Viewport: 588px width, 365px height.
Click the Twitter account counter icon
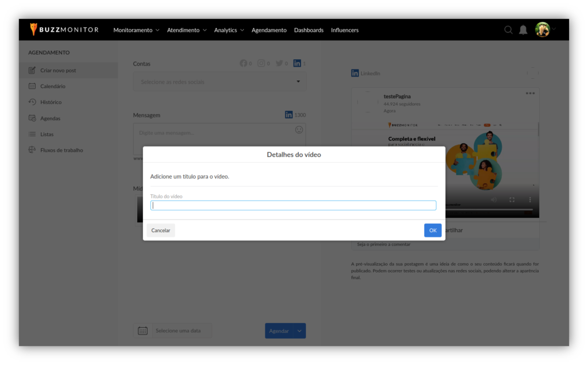279,63
